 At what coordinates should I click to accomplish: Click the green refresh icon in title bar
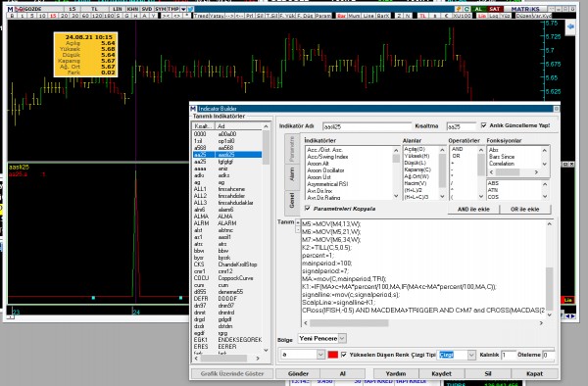point(466,9)
